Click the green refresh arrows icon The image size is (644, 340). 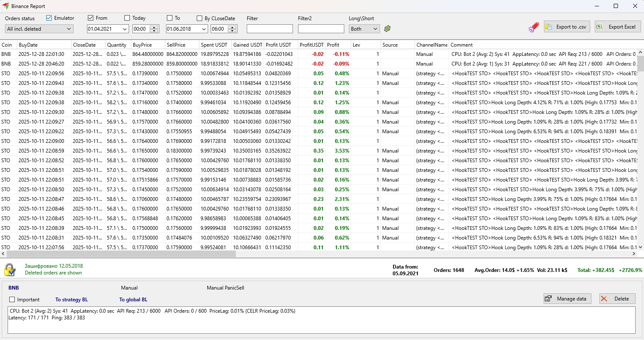coord(387,29)
